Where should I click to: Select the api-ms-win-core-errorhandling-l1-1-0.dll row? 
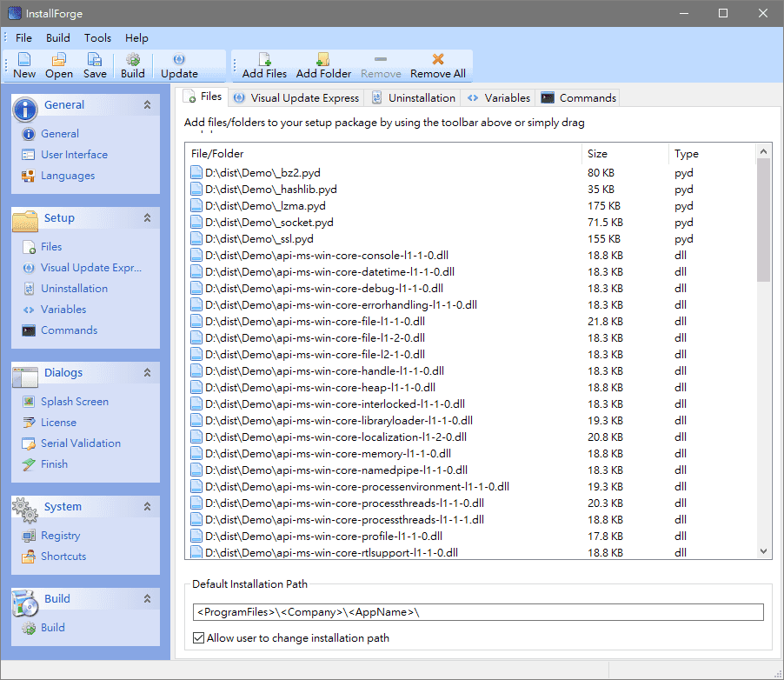470,304
